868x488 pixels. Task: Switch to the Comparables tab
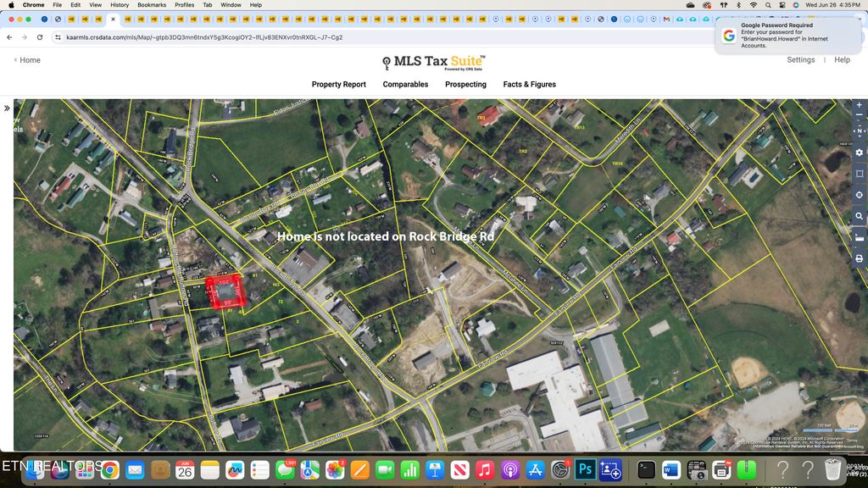[x=405, y=84]
